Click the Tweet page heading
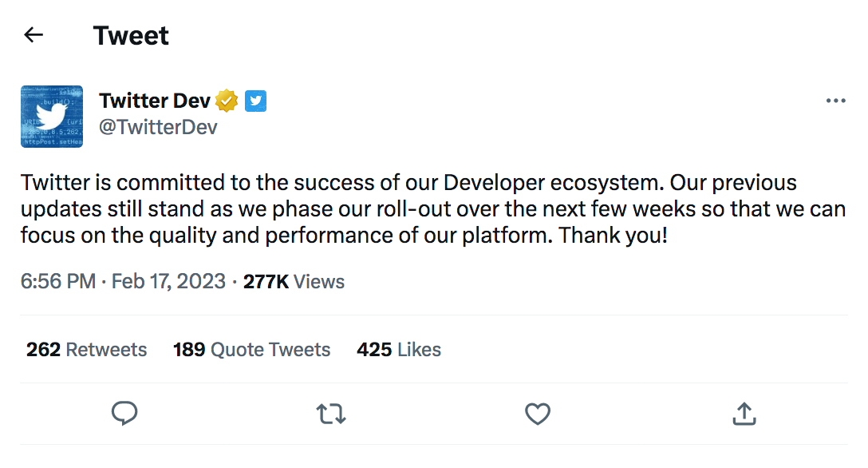 131,35
